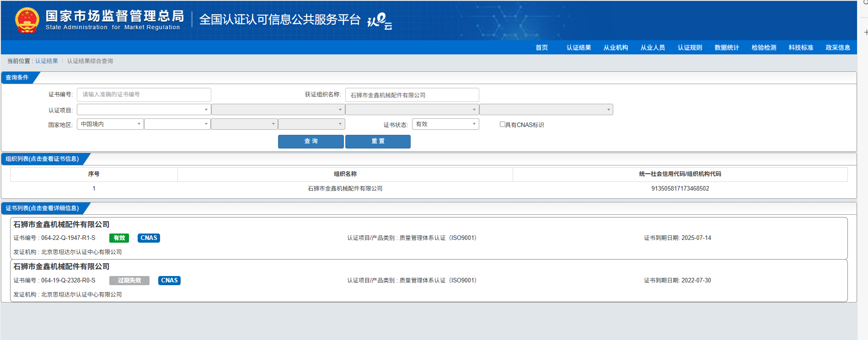This screenshot has height=340, width=868.
Task: Click the national emblem logo
Action: click(x=27, y=20)
